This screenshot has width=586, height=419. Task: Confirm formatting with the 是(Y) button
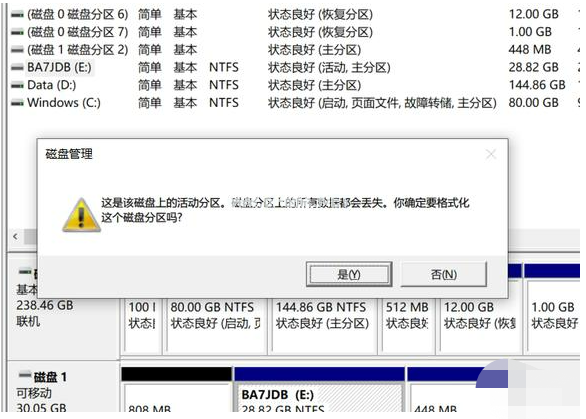pyautogui.click(x=349, y=275)
